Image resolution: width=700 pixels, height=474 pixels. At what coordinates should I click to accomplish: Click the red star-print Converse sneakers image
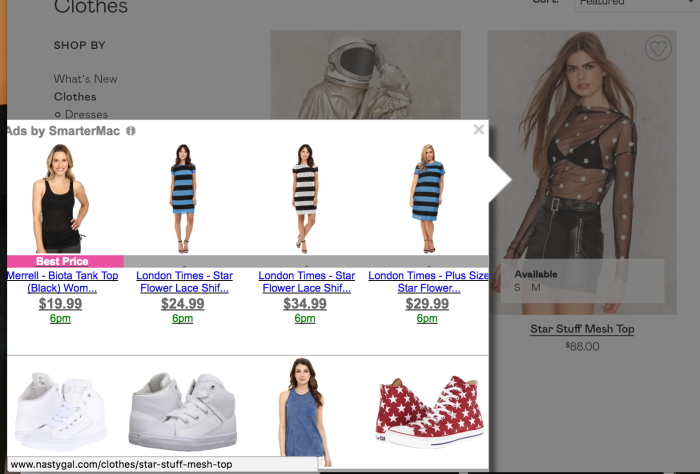[429, 412]
